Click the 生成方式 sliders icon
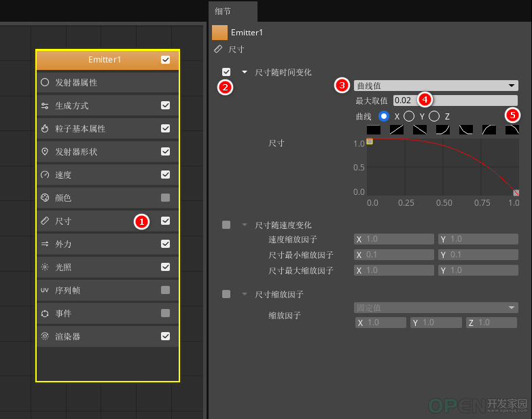This screenshot has height=419, width=532. 45,106
